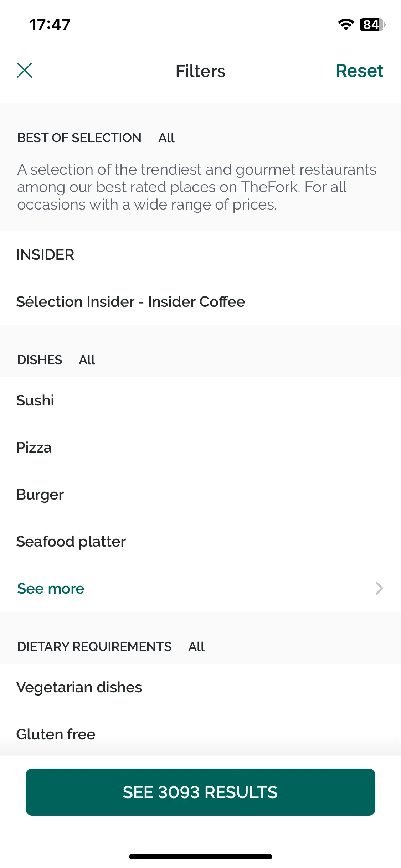401x868 pixels.
Task: Tap the Wi-Fi status icon
Action: [346, 25]
